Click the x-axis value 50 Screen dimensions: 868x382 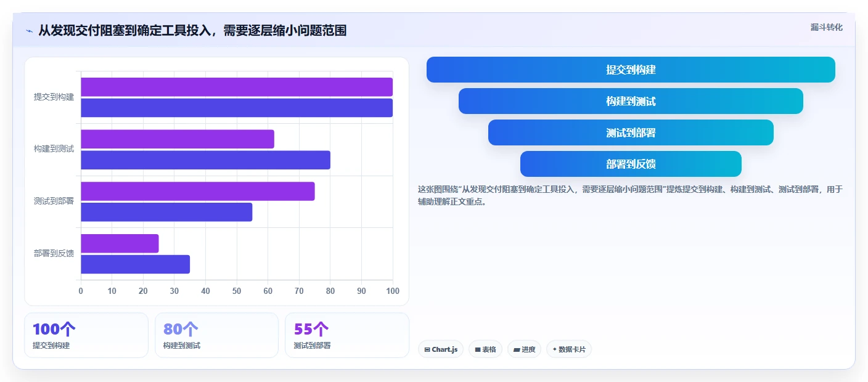click(x=237, y=291)
